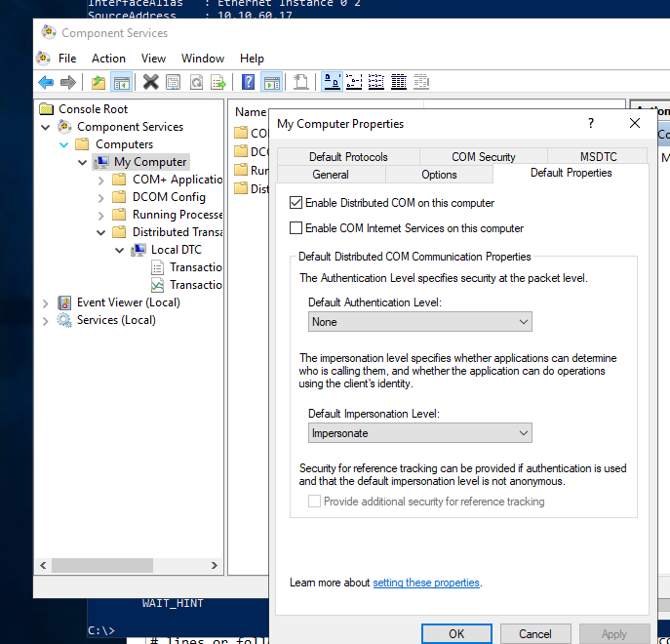Switch to Default Protocols tab
The height and width of the screenshot is (644, 670).
(x=348, y=156)
